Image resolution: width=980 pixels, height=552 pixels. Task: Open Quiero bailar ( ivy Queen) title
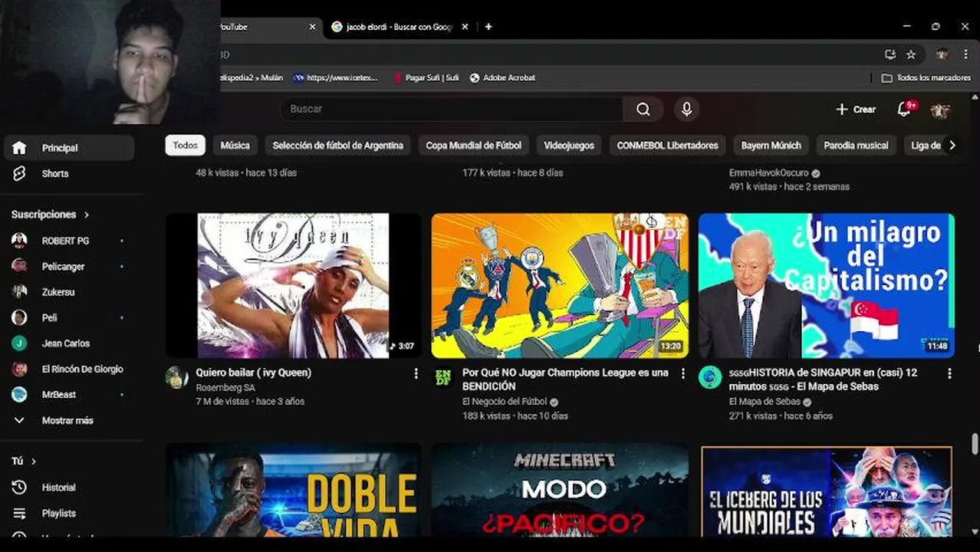click(x=254, y=373)
